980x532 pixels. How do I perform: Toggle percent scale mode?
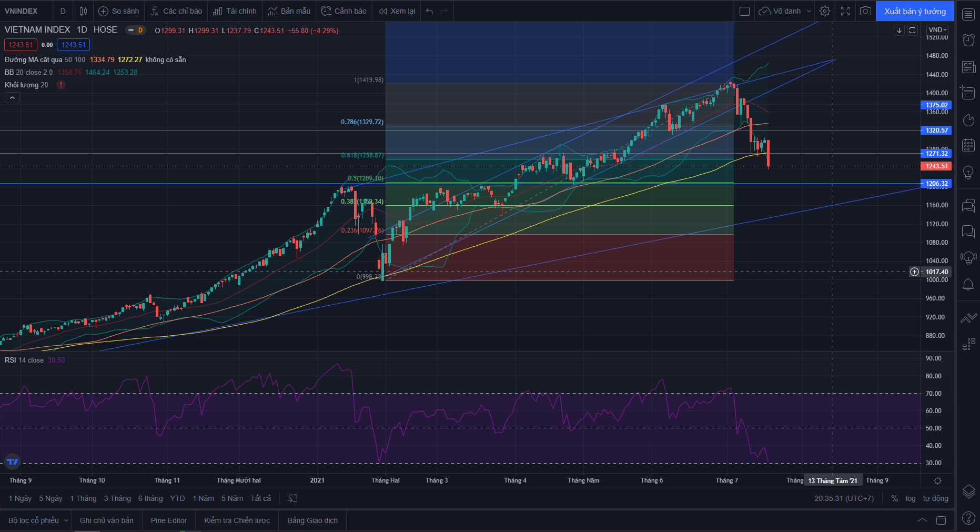[895, 498]
